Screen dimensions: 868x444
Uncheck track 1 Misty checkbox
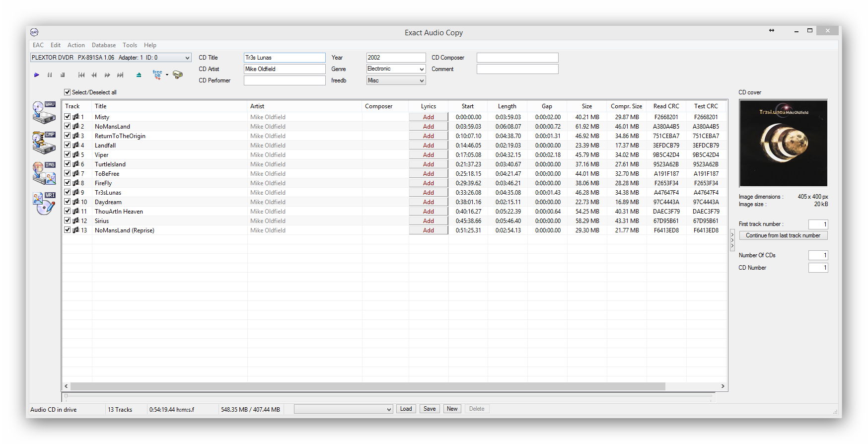[x=68, y=117]
